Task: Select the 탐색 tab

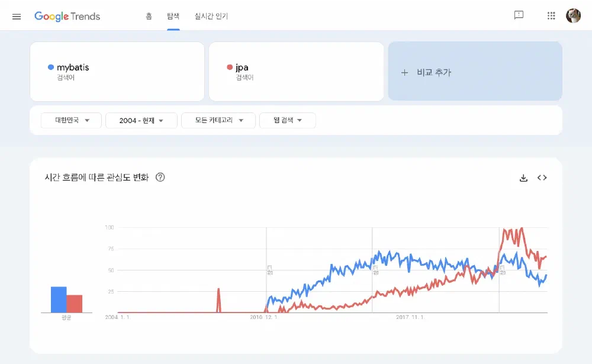Action: pos(173,16)
